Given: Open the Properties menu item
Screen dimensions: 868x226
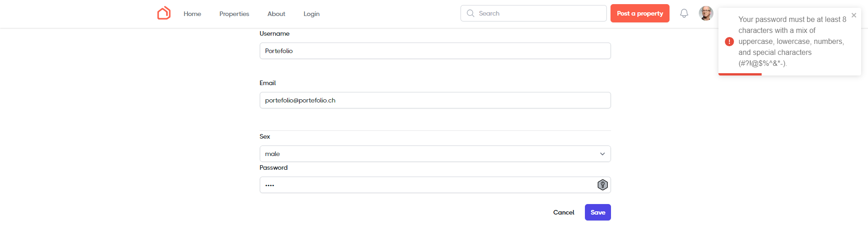Looking at the screenshot, I should tap(234, 14).
